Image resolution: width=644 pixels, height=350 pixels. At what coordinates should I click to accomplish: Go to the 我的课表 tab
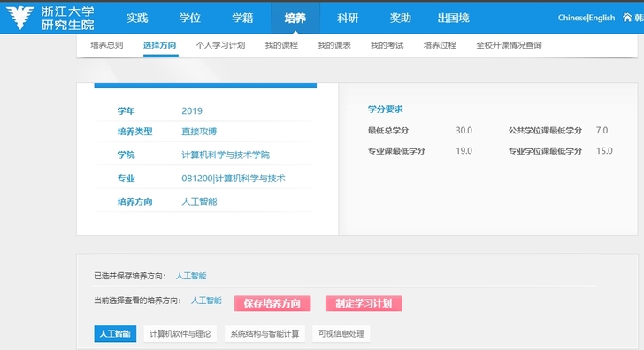coord(334,45)
